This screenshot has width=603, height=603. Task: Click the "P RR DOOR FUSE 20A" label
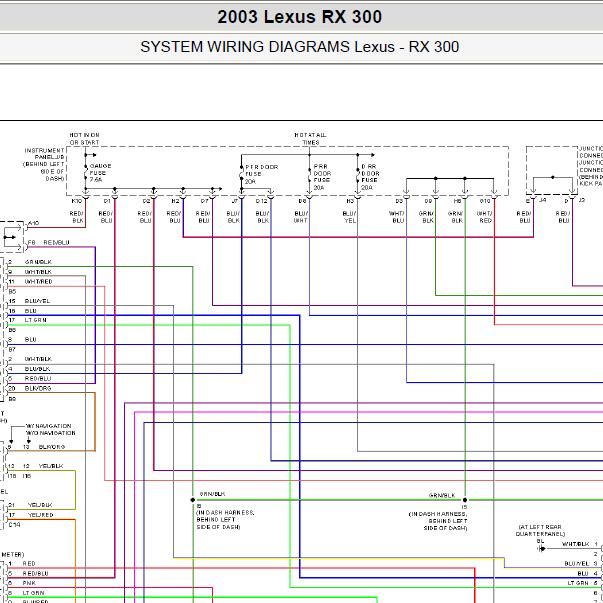[321, 177]
